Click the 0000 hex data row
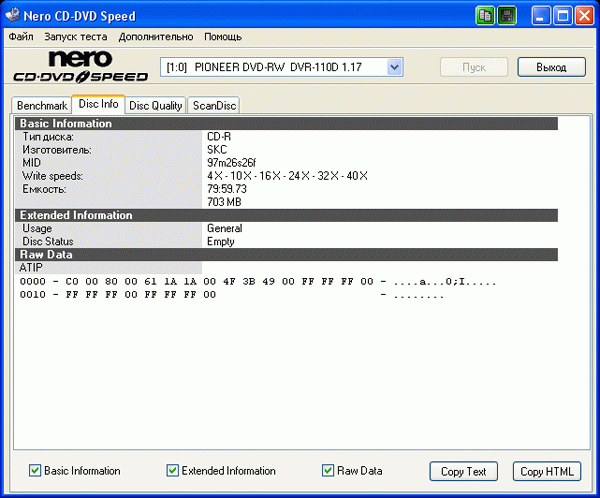 pyautogui.click(x=258, y=282)
